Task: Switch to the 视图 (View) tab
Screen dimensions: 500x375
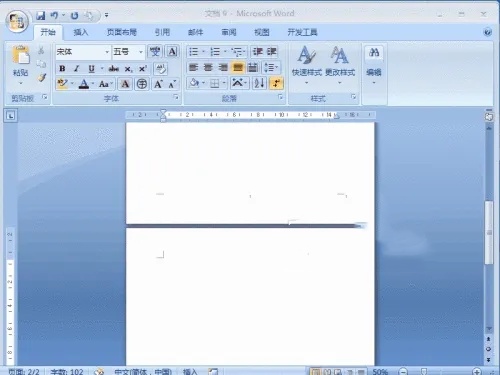Action: [262, 32]
